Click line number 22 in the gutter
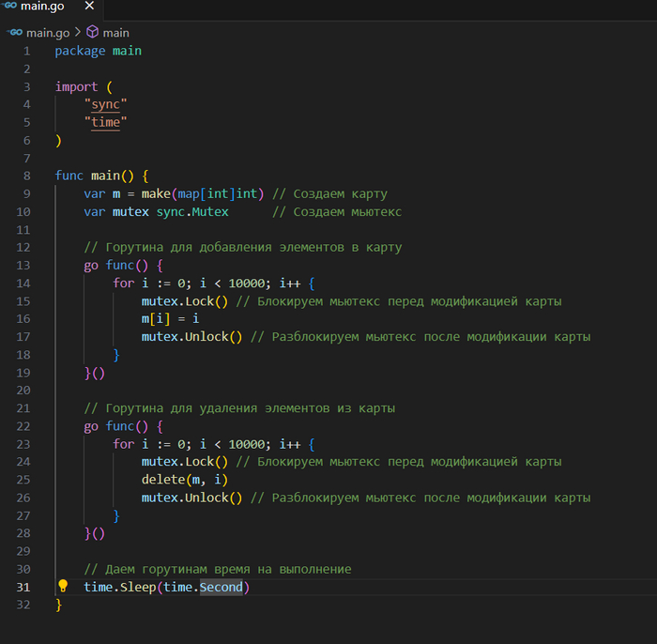Viewport: 657px width, 644px height. [24, 425]
